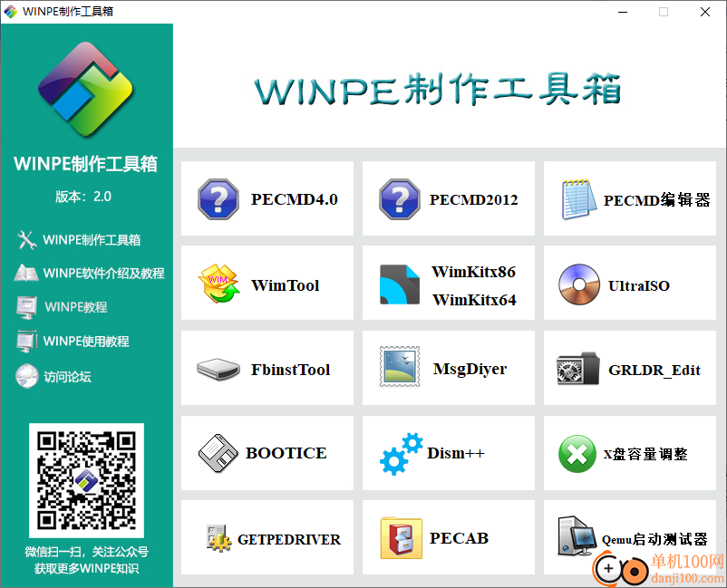
Task: Close the WINPE制作工具箱 window
Action: tap(704, 12)
